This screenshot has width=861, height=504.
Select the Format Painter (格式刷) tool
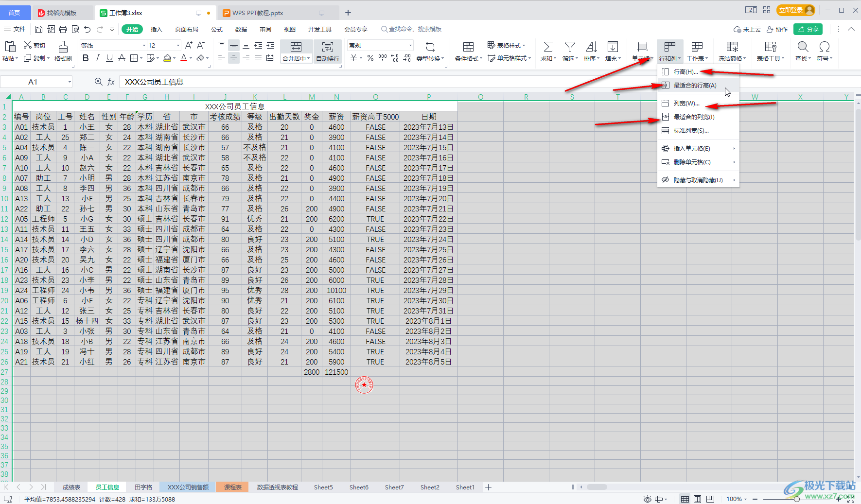pyautogui.click(x=63, y=51)
